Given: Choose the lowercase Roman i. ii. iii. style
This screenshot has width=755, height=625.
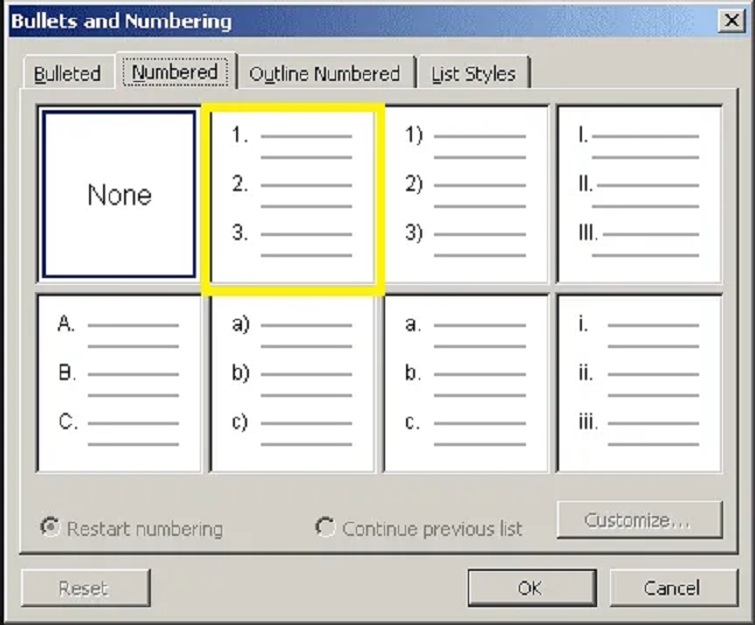Looking at the screenshot, I should [639, 383].
